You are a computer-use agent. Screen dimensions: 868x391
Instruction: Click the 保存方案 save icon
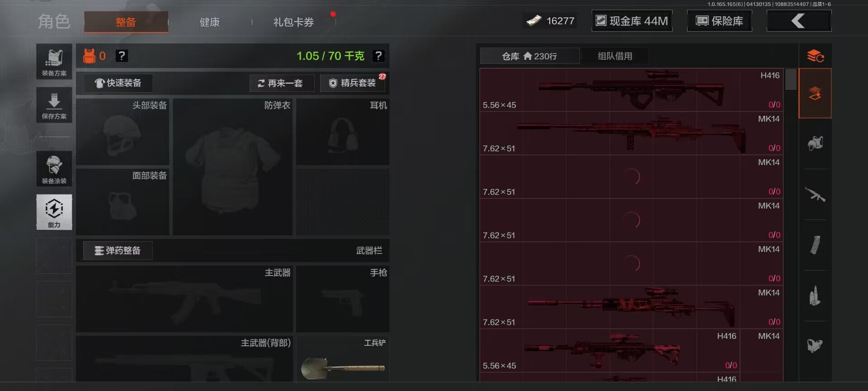pyautogui.click(x=54, y=105)
